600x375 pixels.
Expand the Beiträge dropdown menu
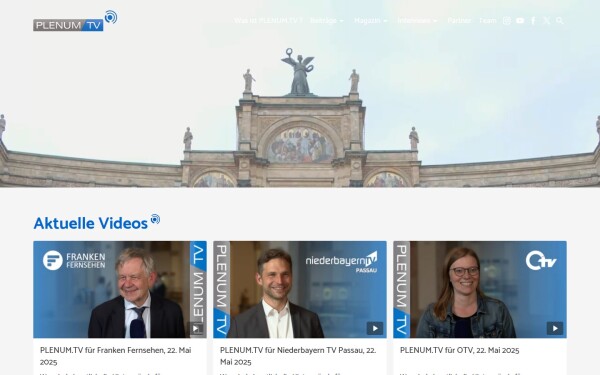tap(327, 21)
